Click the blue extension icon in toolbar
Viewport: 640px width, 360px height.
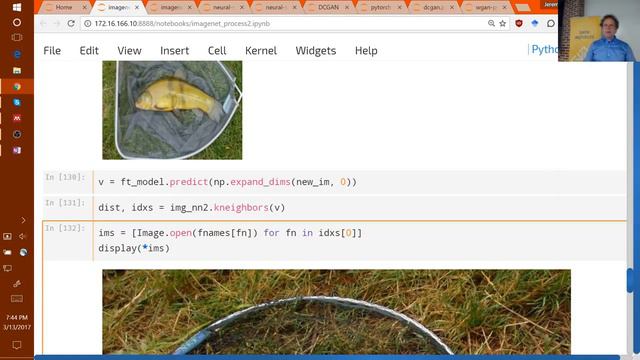[x=535, y=23]
